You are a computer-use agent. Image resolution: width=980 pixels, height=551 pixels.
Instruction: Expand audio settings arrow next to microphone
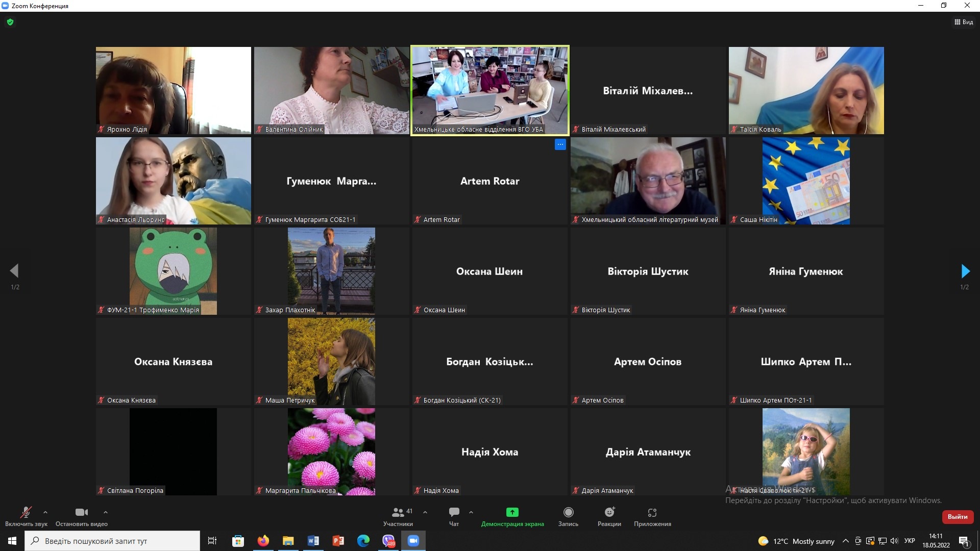pos(45,512)
